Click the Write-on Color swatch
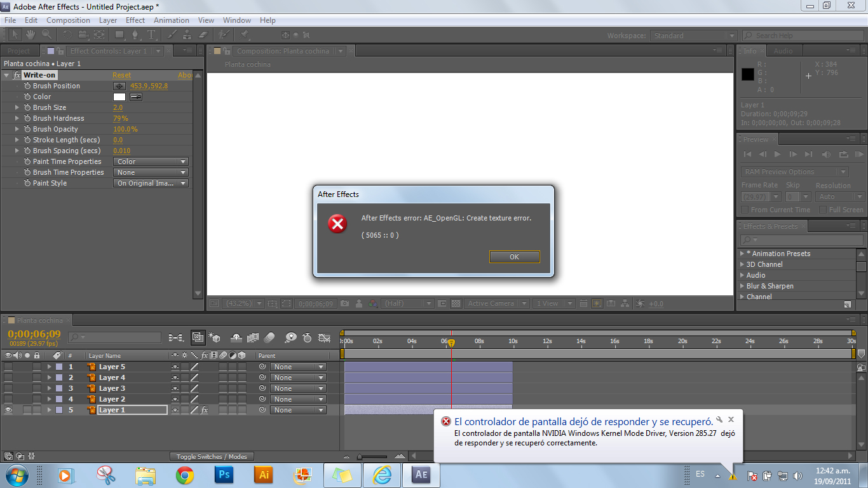The image size is (868, 488). 119,97
